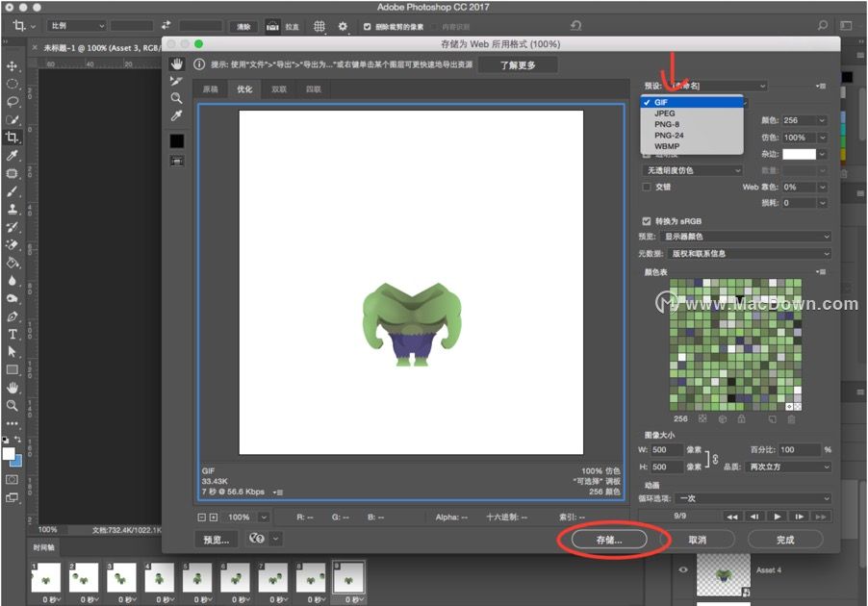Image resolution: width=868 pixels, height=606 pixels.
Task: Open the 预览 显示器颜色 dropdown
Action: coord(746,237)
